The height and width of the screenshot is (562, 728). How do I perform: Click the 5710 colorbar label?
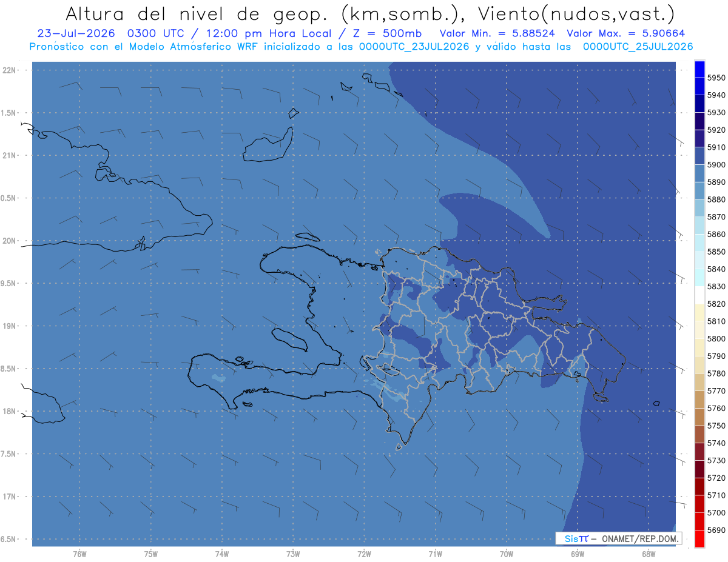[716, 495]
